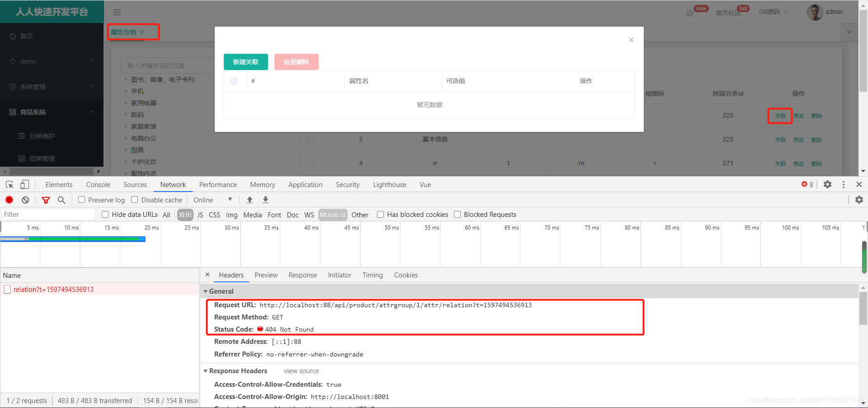Image resolution: width=868 pixels, height=408 pixels.
Task: Switch to the Sources DevTools tab
Action: 135,184
